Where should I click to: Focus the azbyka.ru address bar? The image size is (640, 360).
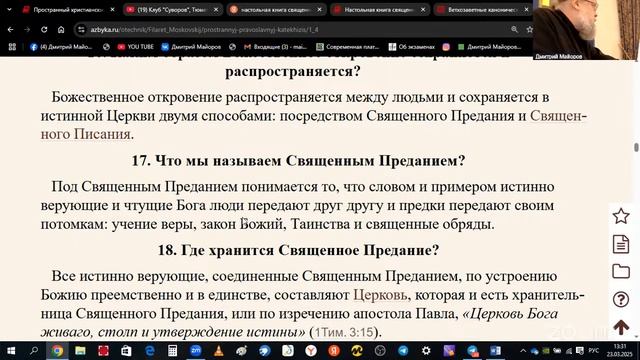(294, 29)
